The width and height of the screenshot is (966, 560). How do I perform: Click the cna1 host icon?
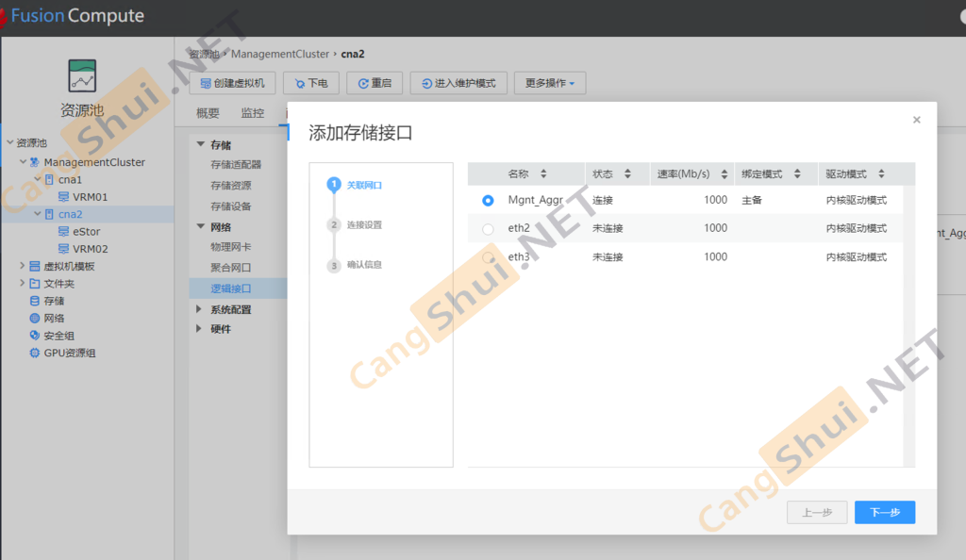pyautogui.click(x=49, y=180)
